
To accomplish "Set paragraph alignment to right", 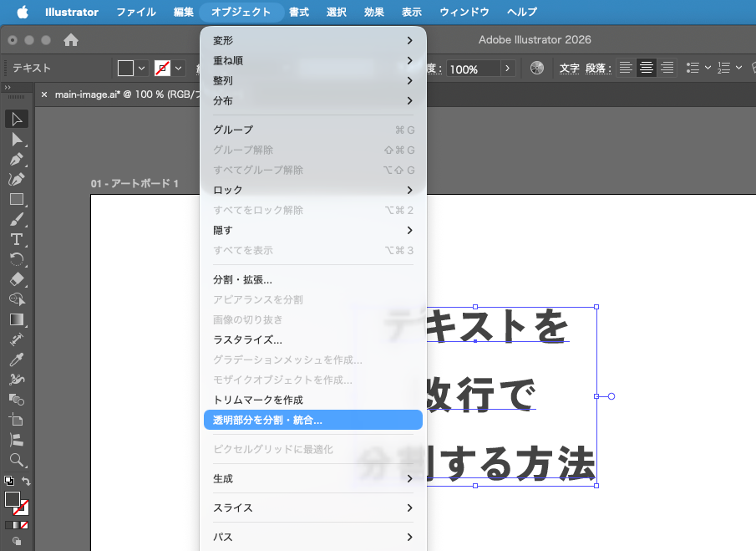I will point(667,69).
